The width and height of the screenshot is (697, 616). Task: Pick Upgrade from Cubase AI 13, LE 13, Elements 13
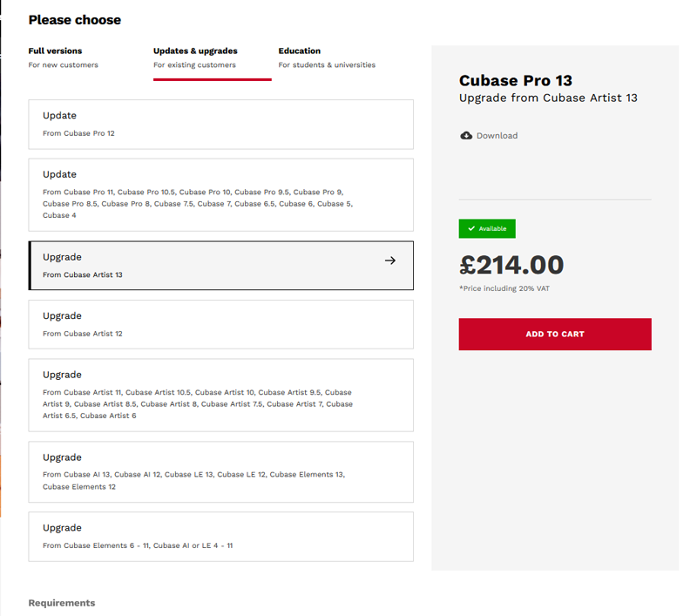click(221, 472)
